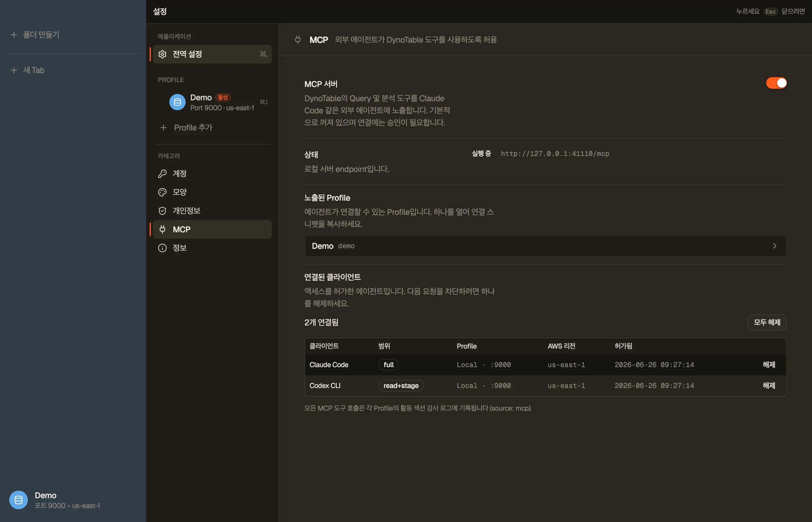Screen dimensions: 812x522
Task: Click the AWS 리전 column header
Action: [x=561, y=346]
